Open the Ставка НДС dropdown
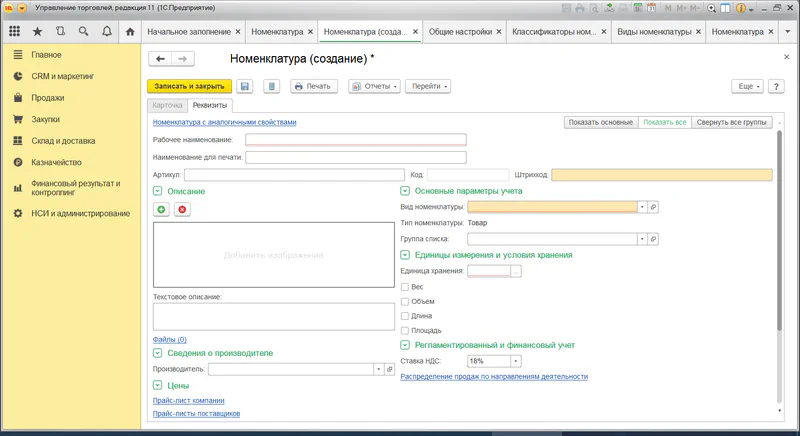This screenshot has width=800, height=436. (x=516, y=361)
